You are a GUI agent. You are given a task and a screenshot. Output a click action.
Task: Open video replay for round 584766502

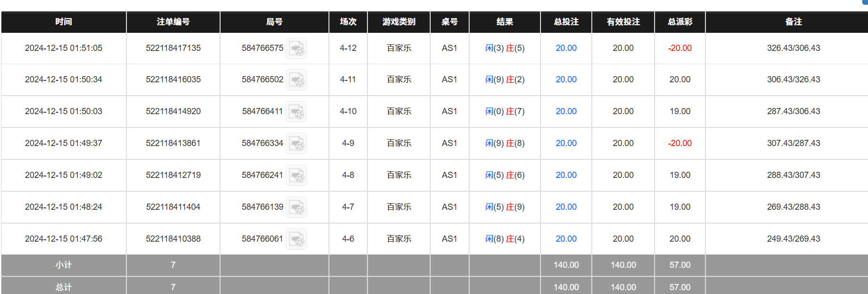296,80
